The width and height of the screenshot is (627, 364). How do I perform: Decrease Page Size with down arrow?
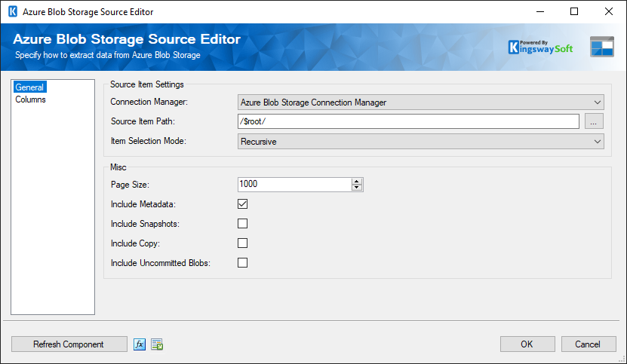357,188
